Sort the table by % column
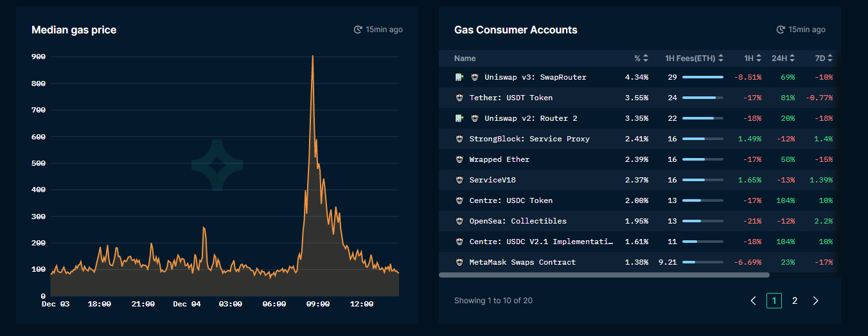868x336 pixels. coord(641,58)
